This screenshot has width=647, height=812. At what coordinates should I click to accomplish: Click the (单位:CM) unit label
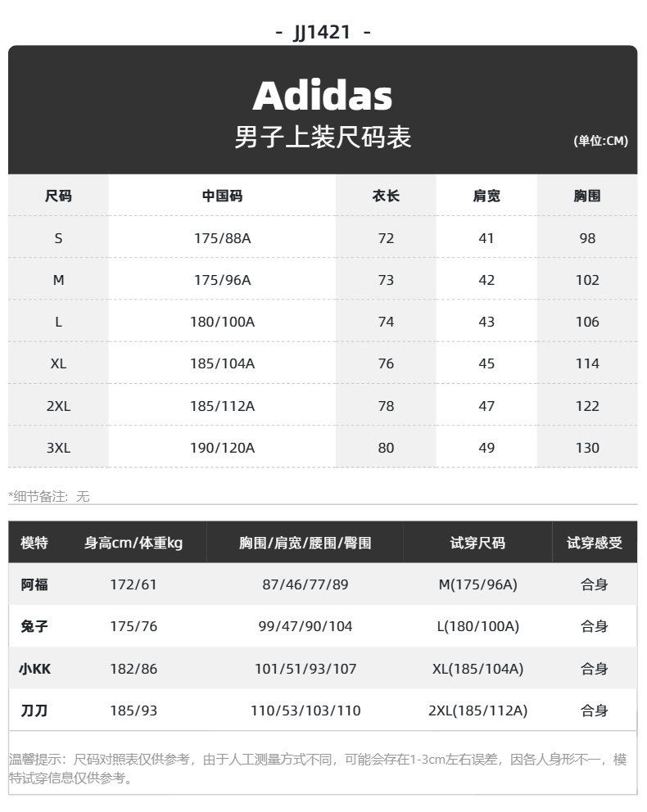(600, 141)
